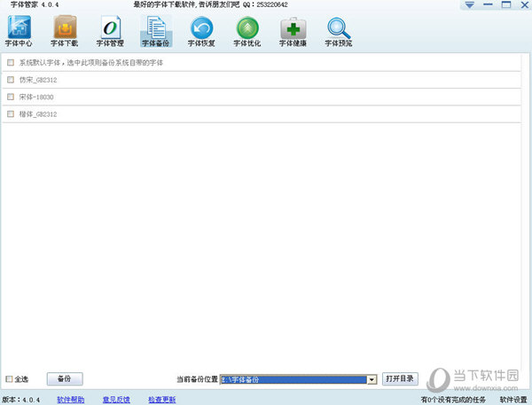Maximize the 字体管家 window
The height and width of the screenshot is (405, 532).
506,4
